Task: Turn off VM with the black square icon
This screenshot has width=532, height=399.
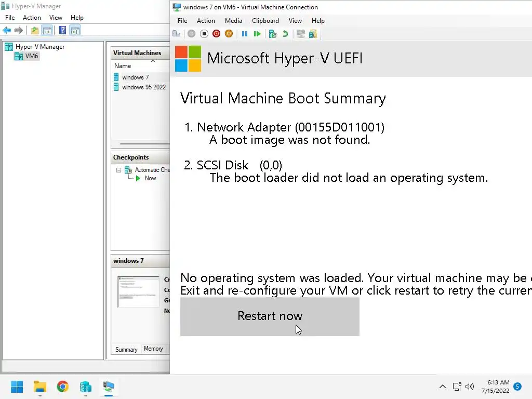Action: click(x=204, y=34)
